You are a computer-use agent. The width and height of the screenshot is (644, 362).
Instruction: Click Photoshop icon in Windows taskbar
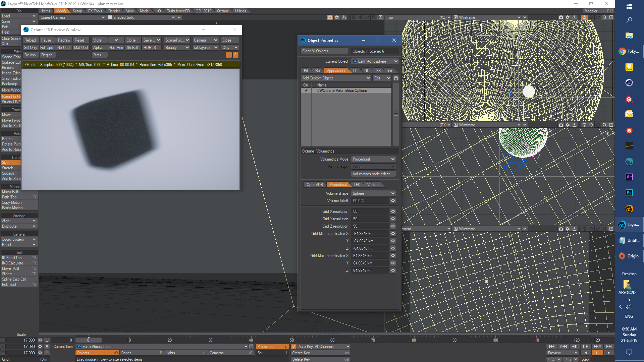pyautogui.click(x=629, y=193)
